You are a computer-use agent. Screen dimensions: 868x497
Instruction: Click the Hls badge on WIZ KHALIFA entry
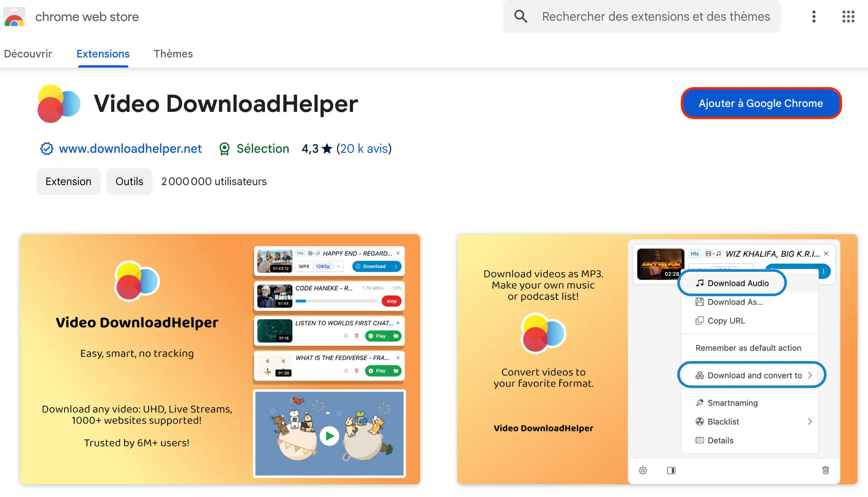click(x=695, y=254)
